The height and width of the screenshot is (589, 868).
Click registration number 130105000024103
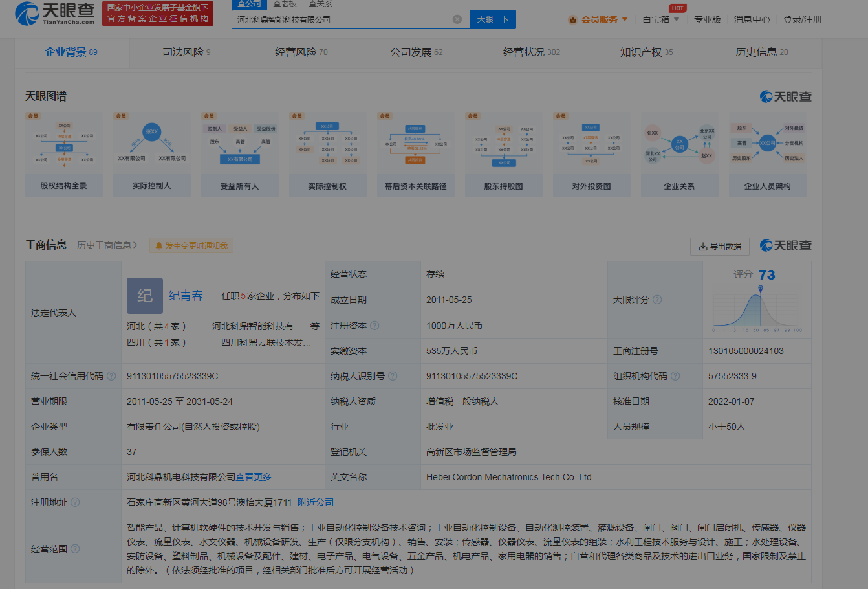[x=746, y=351]
